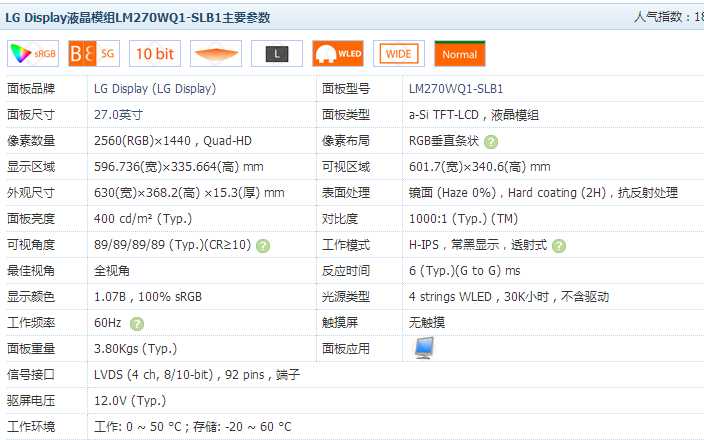Image resolution: width=704 pixels, height=440 pixels.
Task: Click the 面板重量 label cell
Action: pos(31,348)
